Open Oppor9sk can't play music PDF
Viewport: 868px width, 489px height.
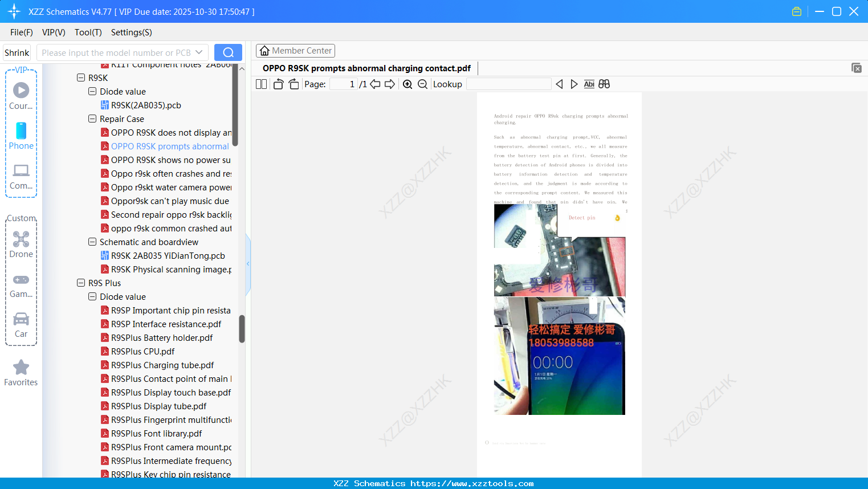[x=165, y=201]
